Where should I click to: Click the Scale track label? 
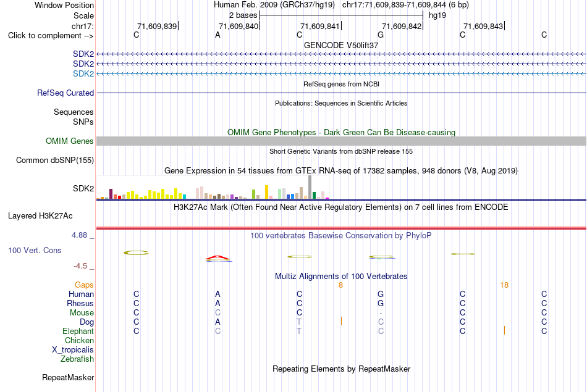(x=83, y=15)
